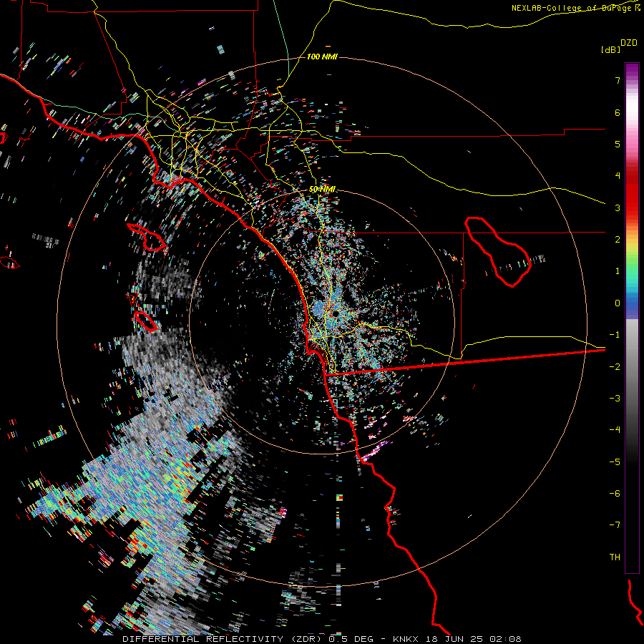
Task: Click the -7 dB tick label on the scale
Action: point(615,525)
